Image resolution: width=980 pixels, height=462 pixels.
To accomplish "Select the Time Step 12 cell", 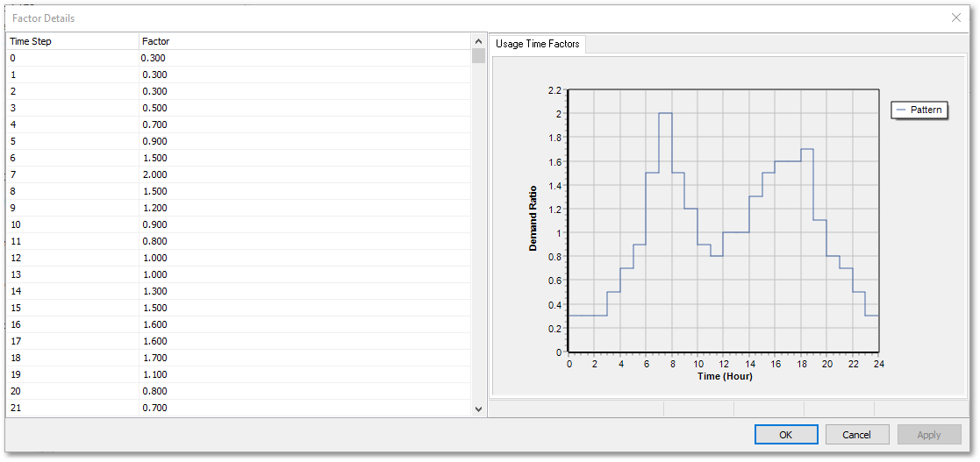I will [73, 258].
